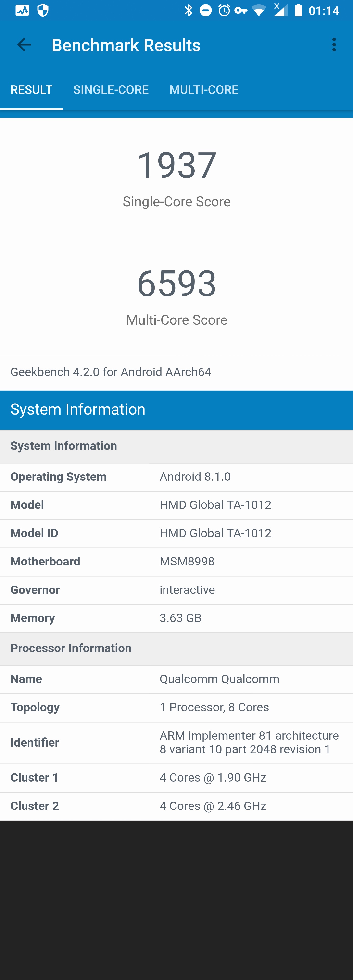Tap the Model ID row label
Screen dimensions: 353x980
(x=34, y=533)
